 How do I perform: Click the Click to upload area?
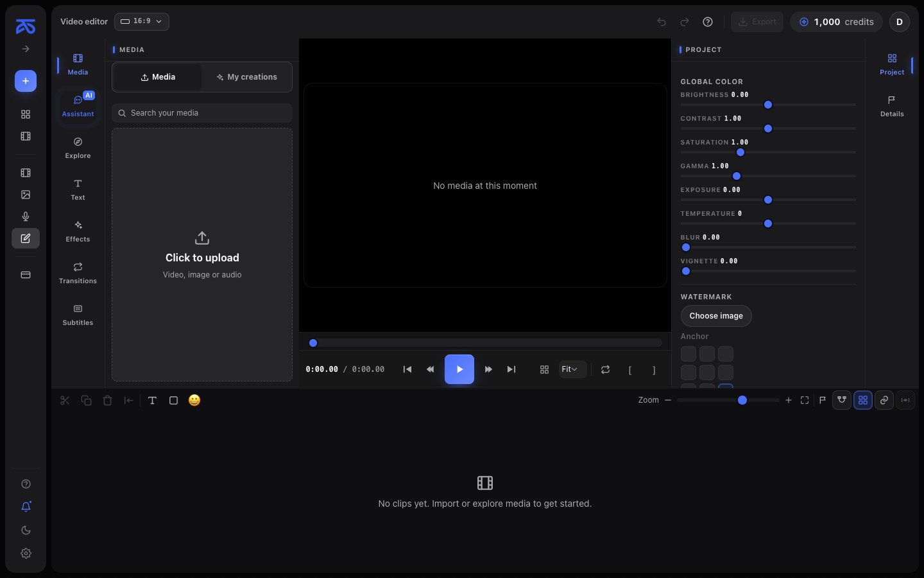tap(202, 255)
